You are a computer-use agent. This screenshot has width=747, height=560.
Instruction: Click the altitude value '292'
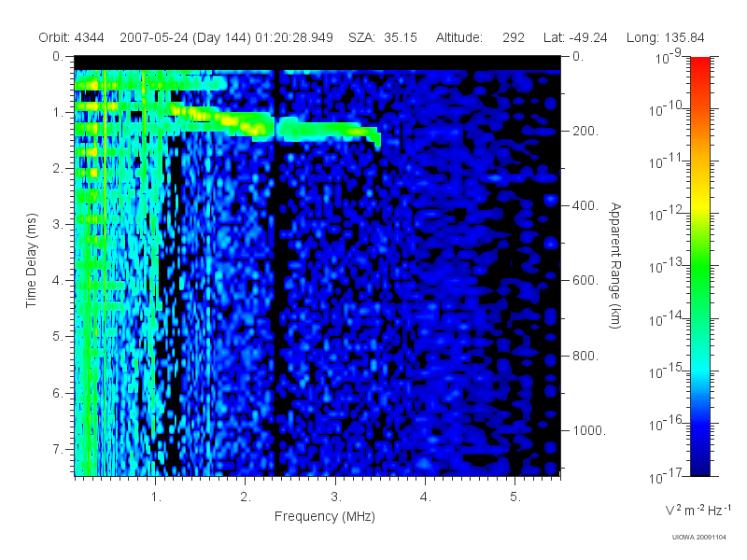513,37
